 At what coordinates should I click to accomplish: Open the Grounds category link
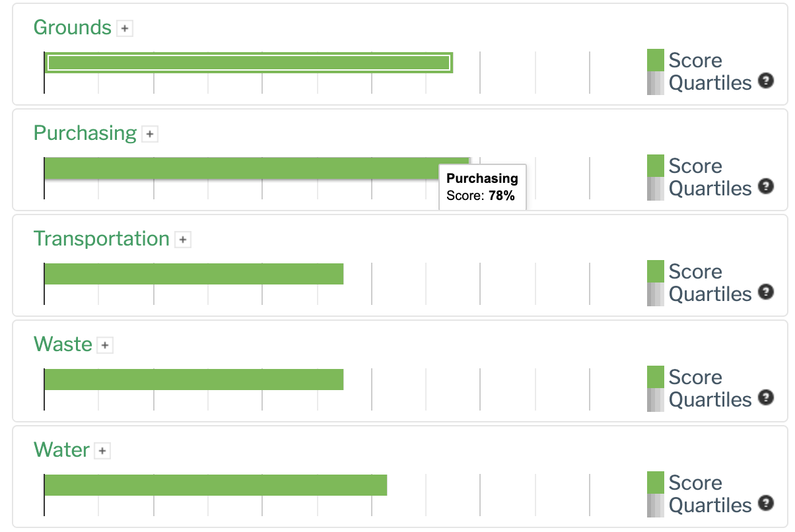click(x=73, y=28)
